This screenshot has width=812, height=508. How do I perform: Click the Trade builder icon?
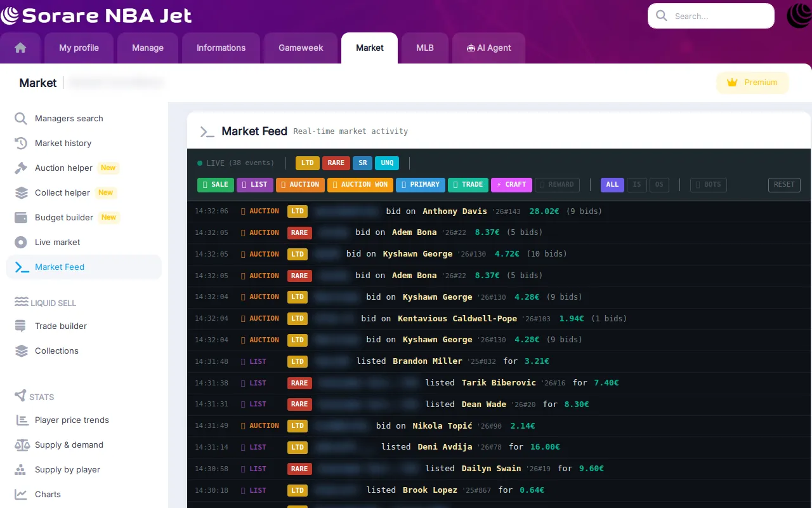coord(21,326)
